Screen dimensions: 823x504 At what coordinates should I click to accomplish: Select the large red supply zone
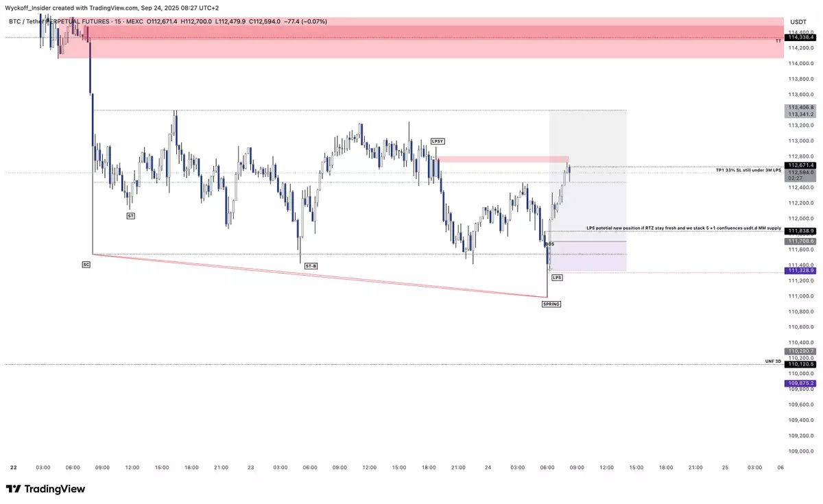click(x=439, y=38)
